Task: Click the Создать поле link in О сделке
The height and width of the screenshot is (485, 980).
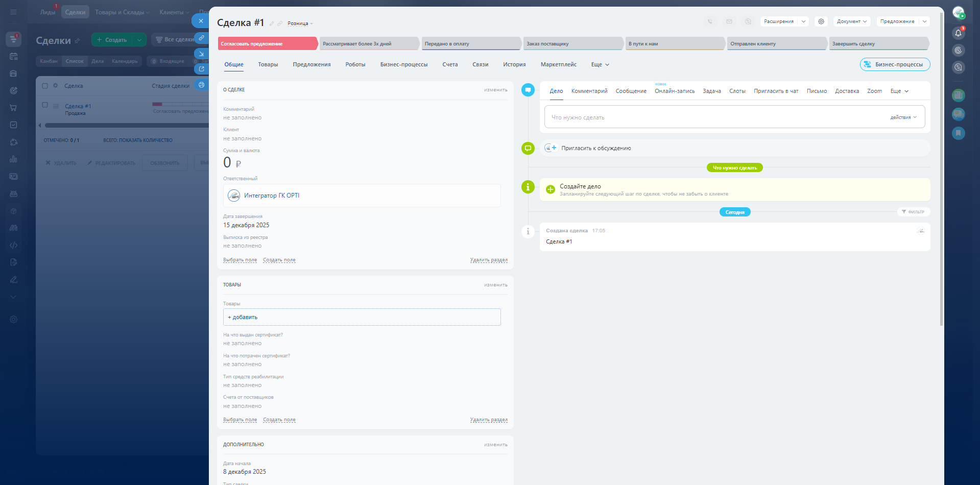Action: tap(279, 260)
